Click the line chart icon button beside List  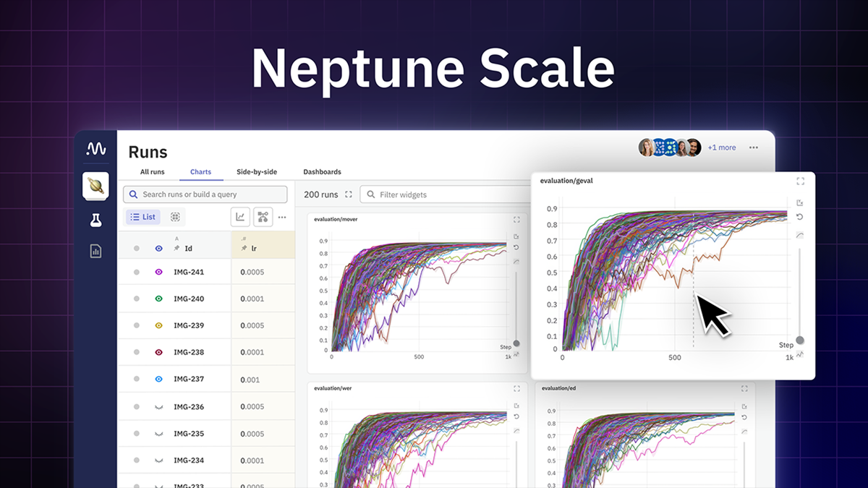click(240, 217)
